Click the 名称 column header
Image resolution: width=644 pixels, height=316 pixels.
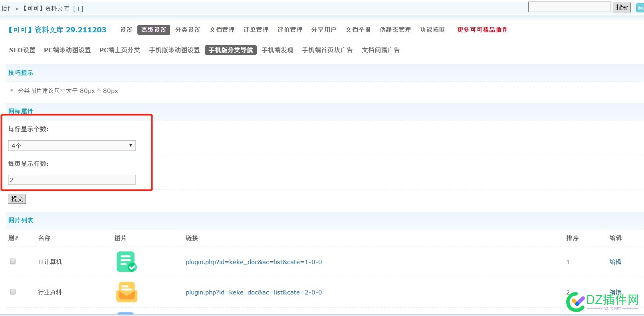(x=44, y=238)
